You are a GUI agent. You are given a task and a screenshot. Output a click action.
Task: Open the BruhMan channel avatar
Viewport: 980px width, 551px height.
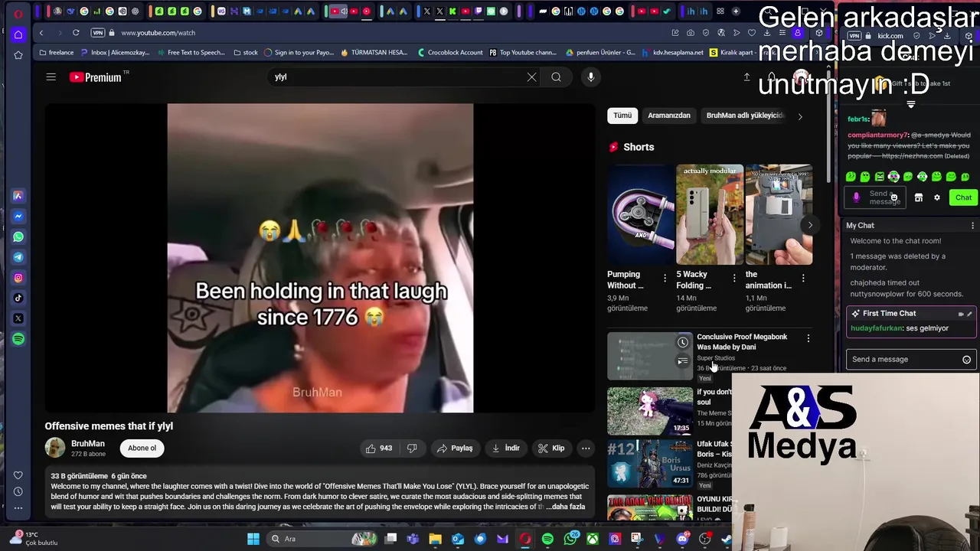[x=55, y=448]
